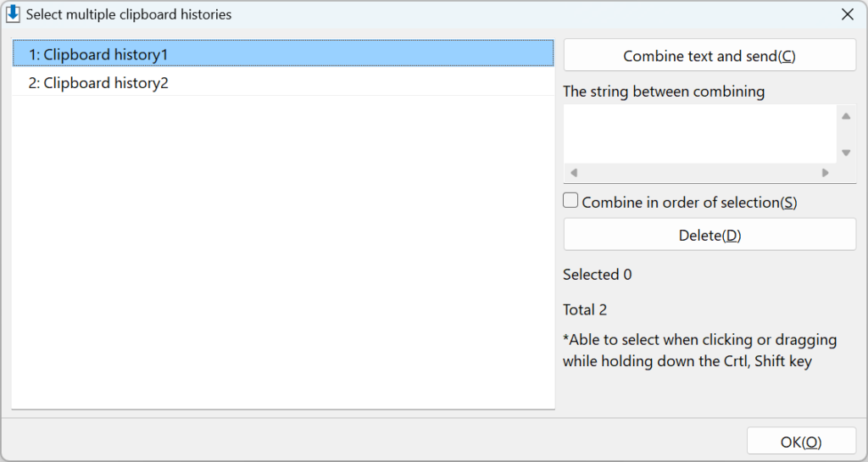Select the item 2: Clipboard history2
This screenshot has height=462, width=868.
[283, 82]
